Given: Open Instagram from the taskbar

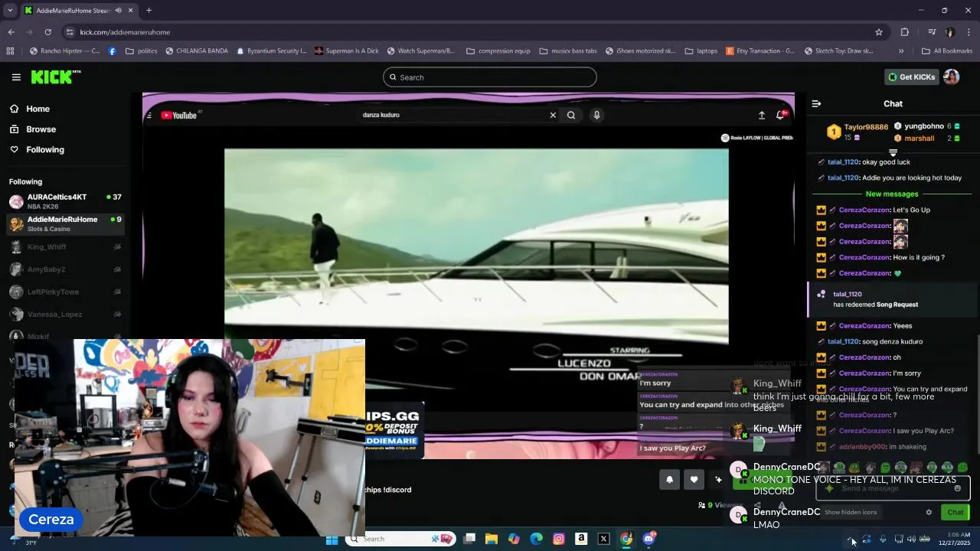Looking at the screenshot, I should tap(559, 539).
